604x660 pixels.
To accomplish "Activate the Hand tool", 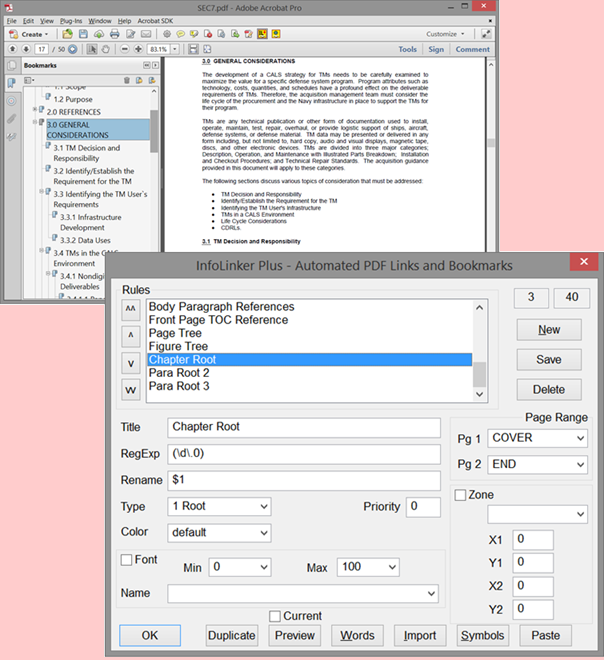I will tap(106, 49).
